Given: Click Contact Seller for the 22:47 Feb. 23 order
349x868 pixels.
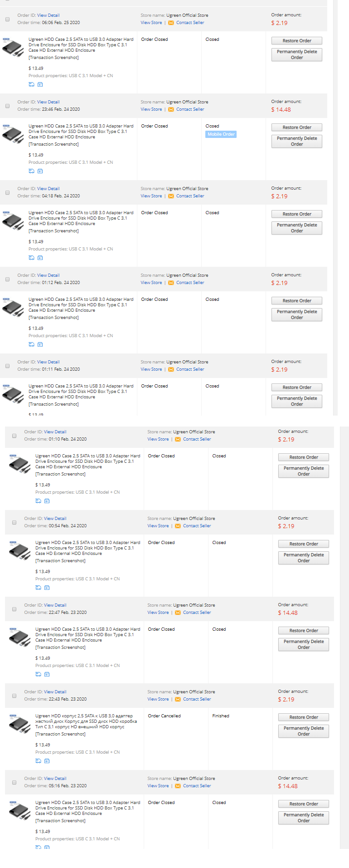Looking at the screenshot, I should tap(197, 613).
